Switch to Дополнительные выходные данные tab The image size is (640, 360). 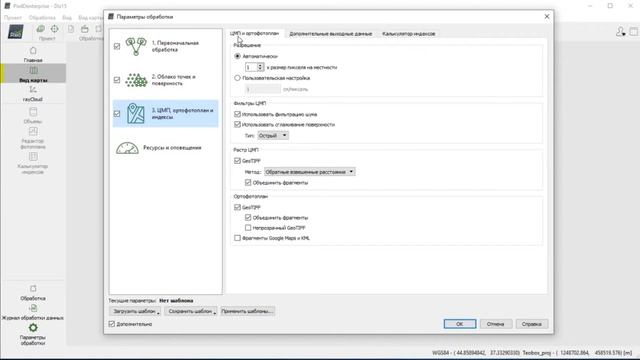coord(331,34)
